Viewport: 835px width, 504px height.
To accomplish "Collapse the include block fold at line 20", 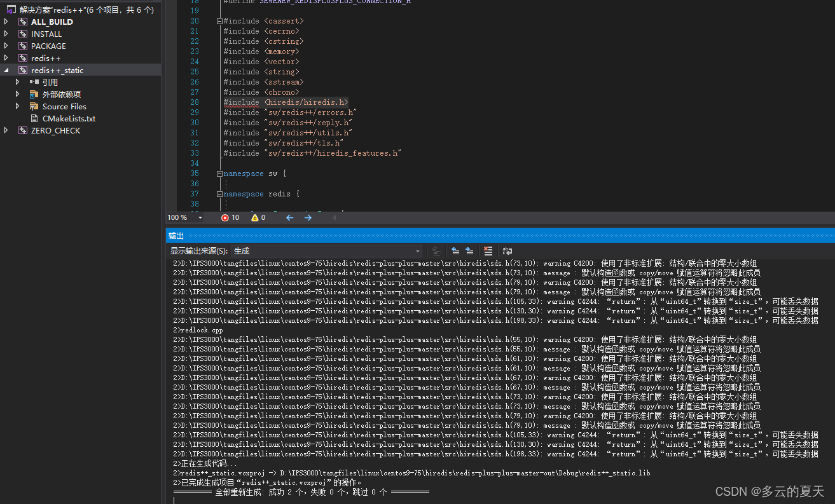I will [219, 20].
